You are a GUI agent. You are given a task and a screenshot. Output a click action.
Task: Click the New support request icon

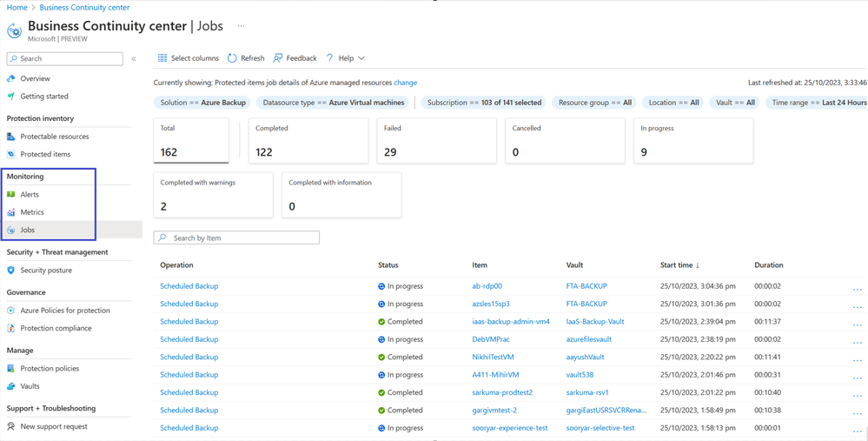pyautogui.click(x=11, y=426)
